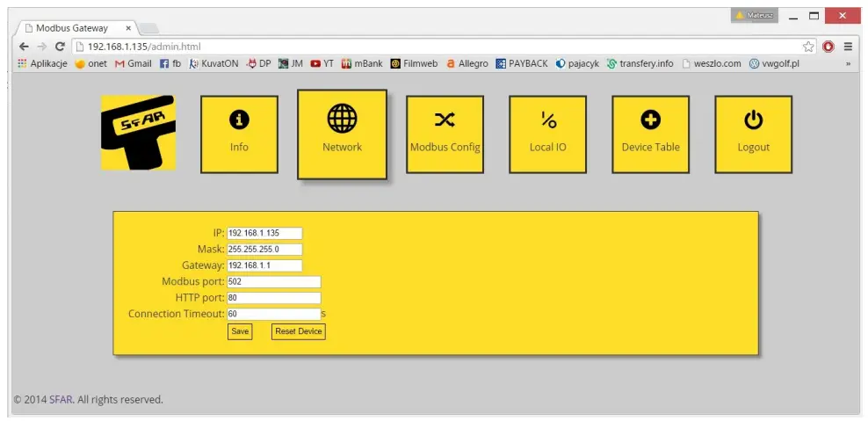
Task: Click the Logout power tile
Action: 754,134
